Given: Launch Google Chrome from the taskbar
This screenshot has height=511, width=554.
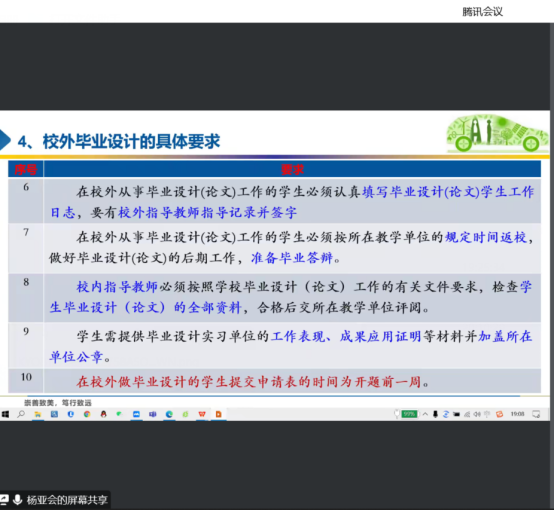Looking at the screenshot, I should pyautogui.click(x=87, y=414).
